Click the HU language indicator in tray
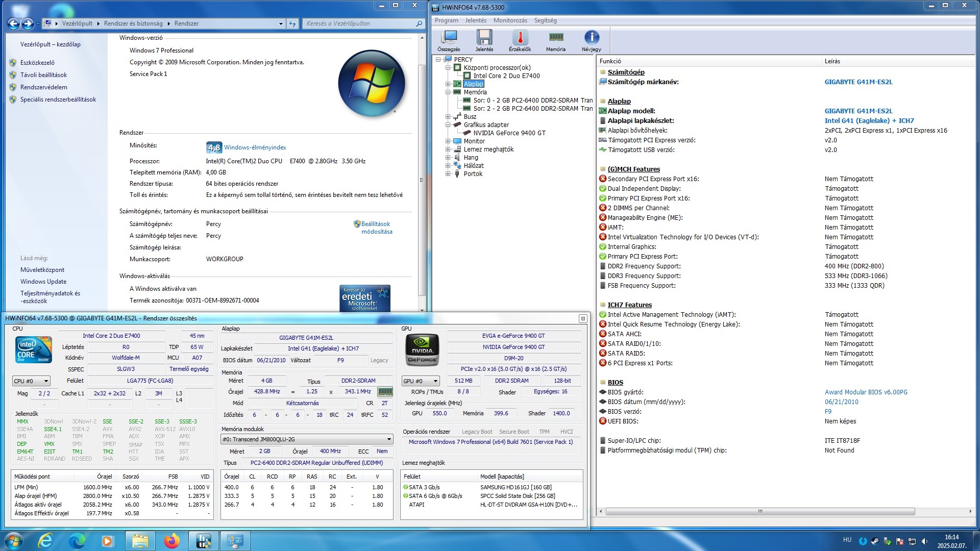 point(847,540)
